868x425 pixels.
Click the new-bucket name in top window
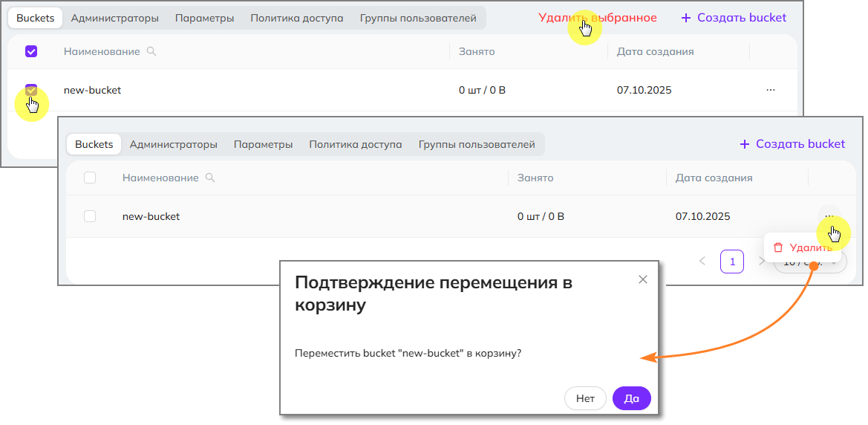(x=93, y=90)
